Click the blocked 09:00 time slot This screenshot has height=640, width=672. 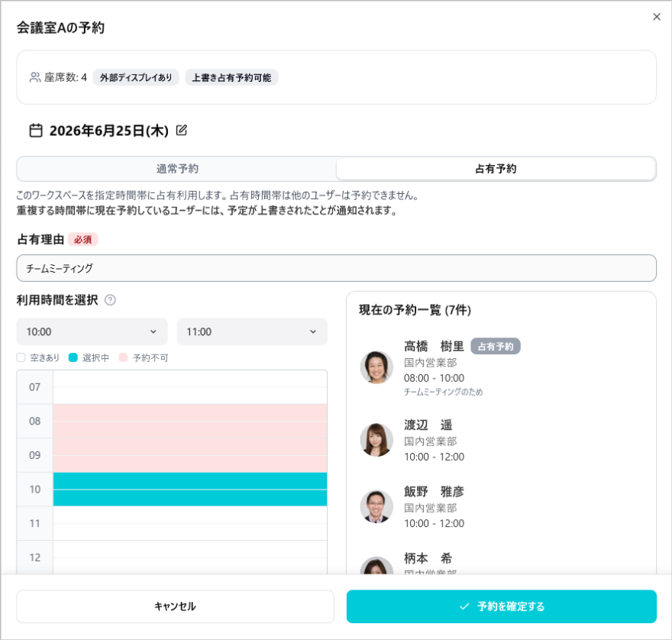tap(190, 455)
